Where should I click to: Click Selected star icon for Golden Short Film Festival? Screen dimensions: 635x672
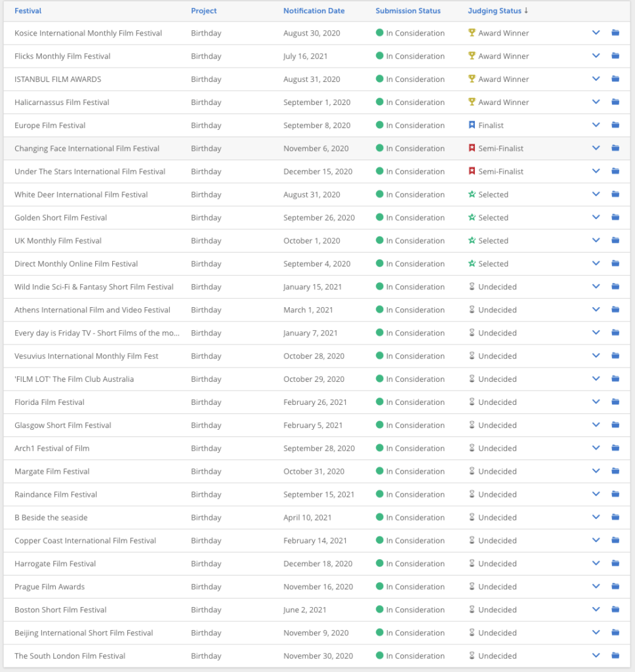(x=472, y=217)
